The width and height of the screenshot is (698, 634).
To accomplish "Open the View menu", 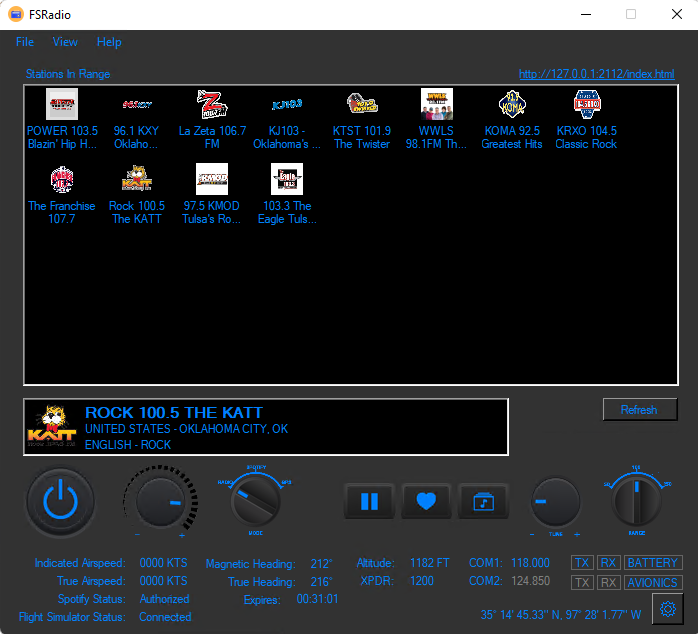I will coord(65,42).
